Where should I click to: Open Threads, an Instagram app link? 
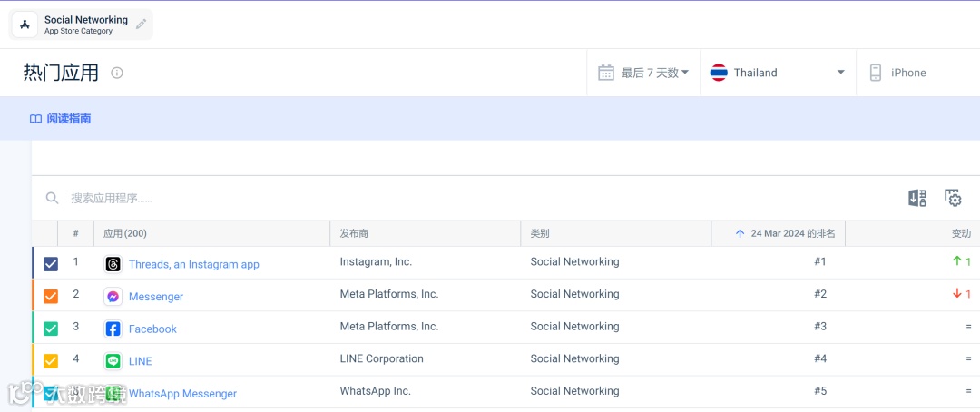click(x=194, y=264)
